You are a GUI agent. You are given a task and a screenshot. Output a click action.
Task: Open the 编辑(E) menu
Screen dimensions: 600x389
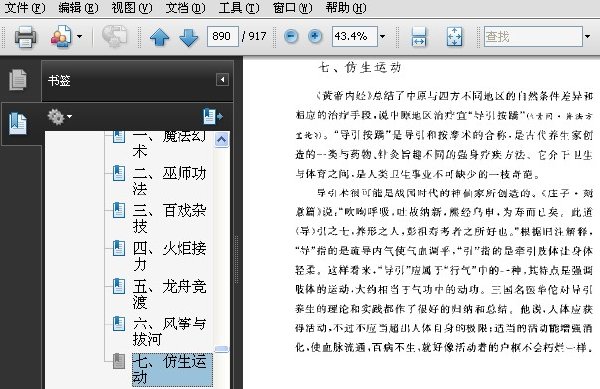click(x=78, y=8)
